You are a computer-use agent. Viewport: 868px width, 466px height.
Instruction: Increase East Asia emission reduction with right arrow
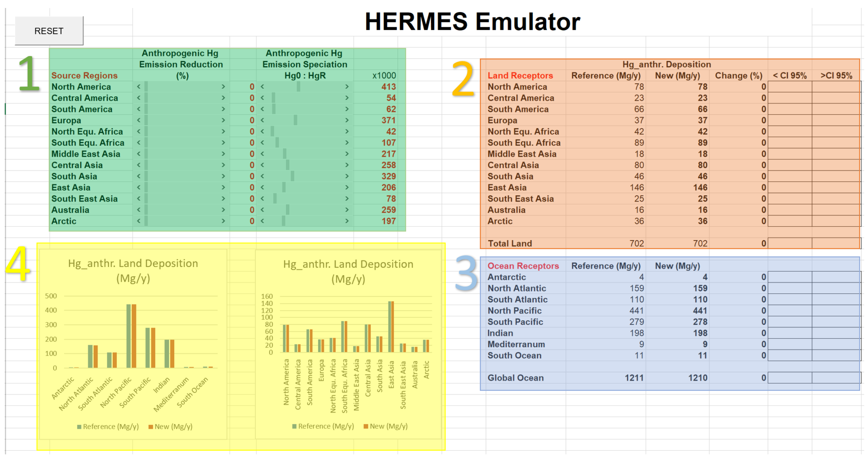coord(223,188)
